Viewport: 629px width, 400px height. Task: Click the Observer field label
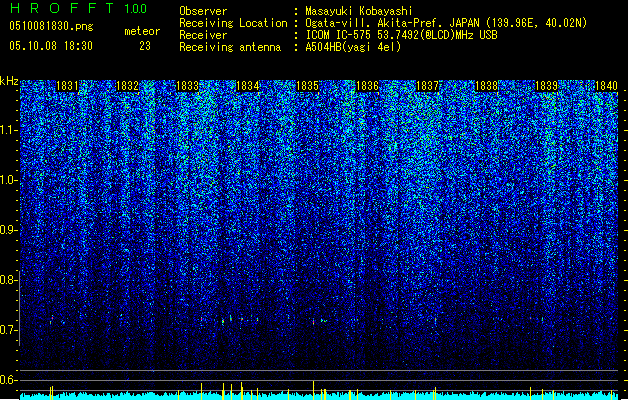[203, 11]
